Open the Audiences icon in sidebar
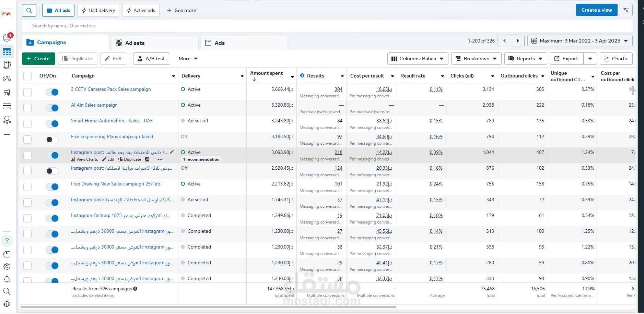 click(7, 79)
